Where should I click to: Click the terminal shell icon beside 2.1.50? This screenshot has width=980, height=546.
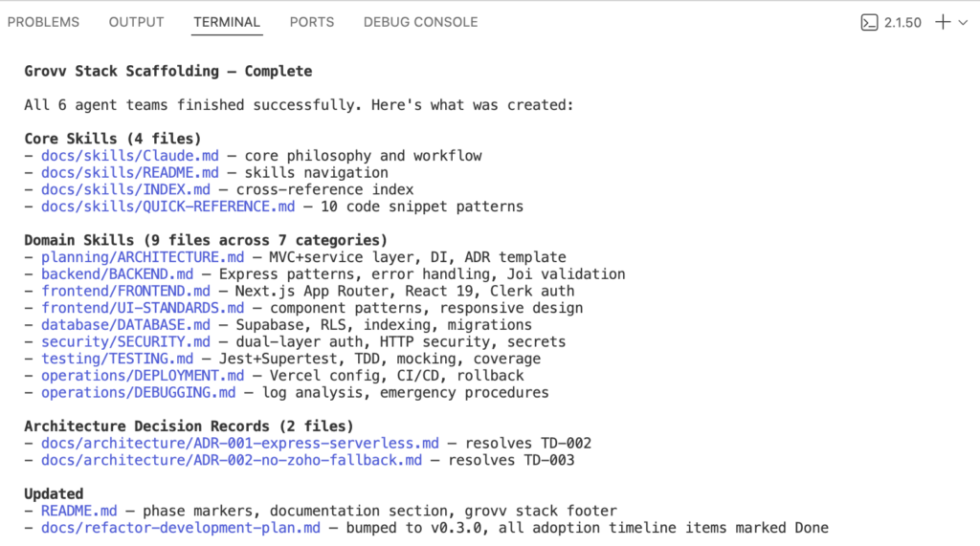869,22
